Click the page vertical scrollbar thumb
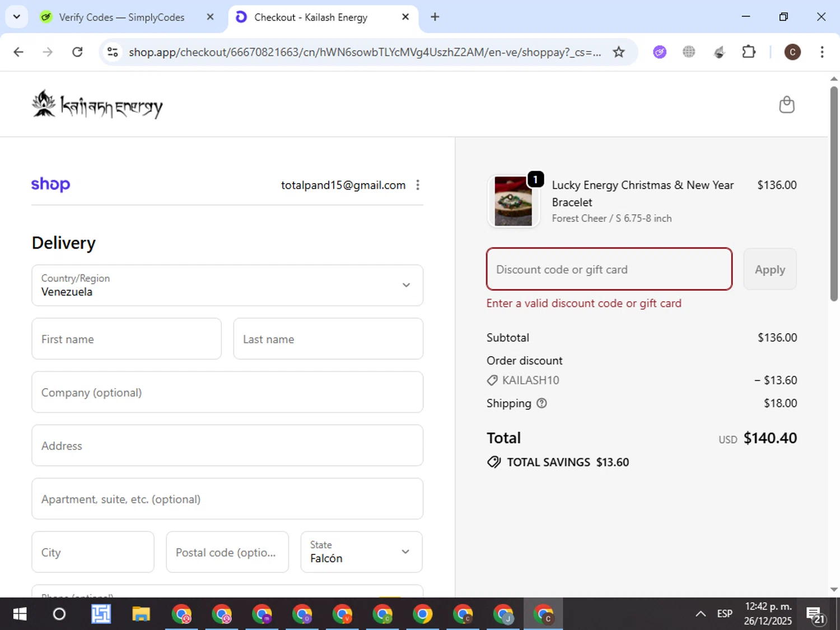This screenshot has height=630, width=840. pyautogui.click(x=834, y=193)
